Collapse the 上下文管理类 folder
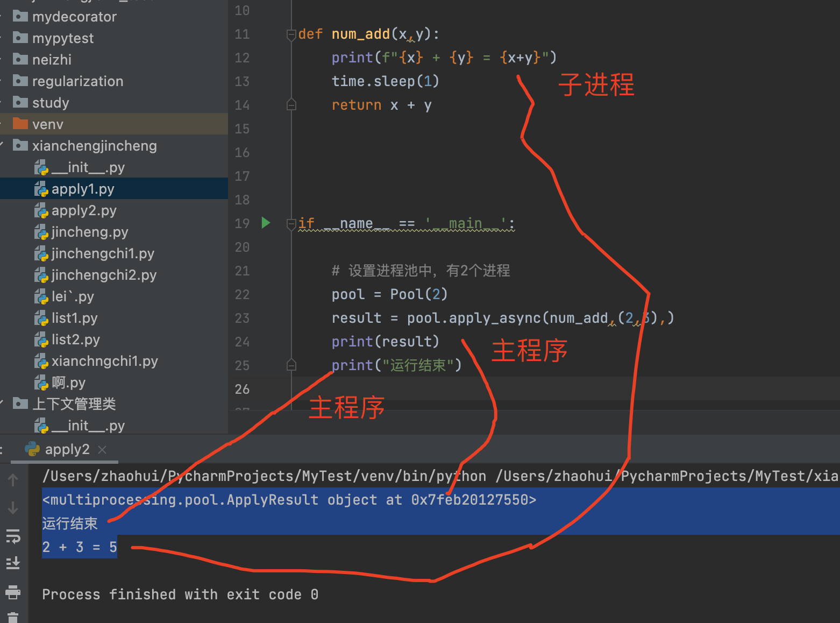 (x=2, y=403)
